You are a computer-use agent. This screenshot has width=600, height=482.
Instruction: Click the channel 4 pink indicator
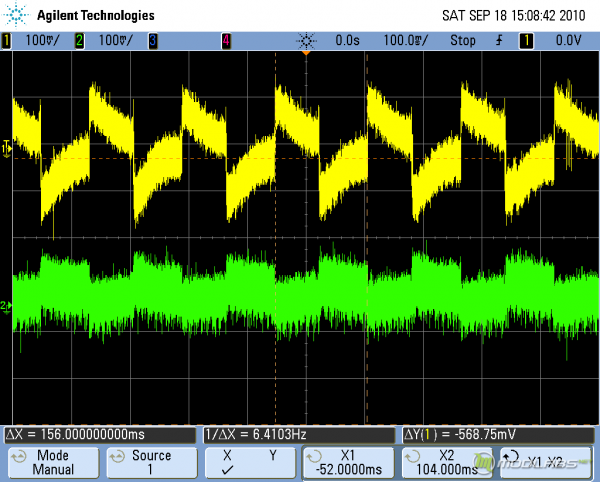226,41
